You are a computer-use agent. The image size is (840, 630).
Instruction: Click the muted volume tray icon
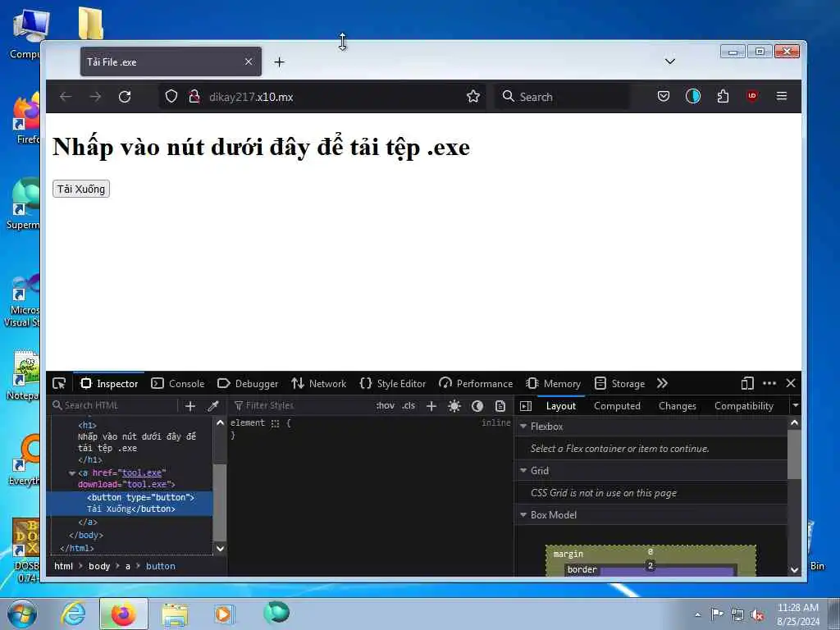(x=757, y=615)
